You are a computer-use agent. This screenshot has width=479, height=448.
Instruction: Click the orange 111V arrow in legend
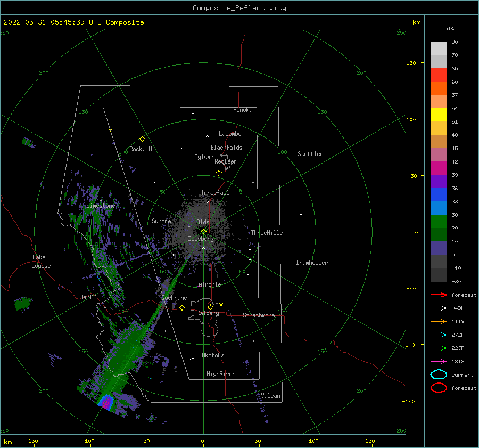(x=439, y=321)
